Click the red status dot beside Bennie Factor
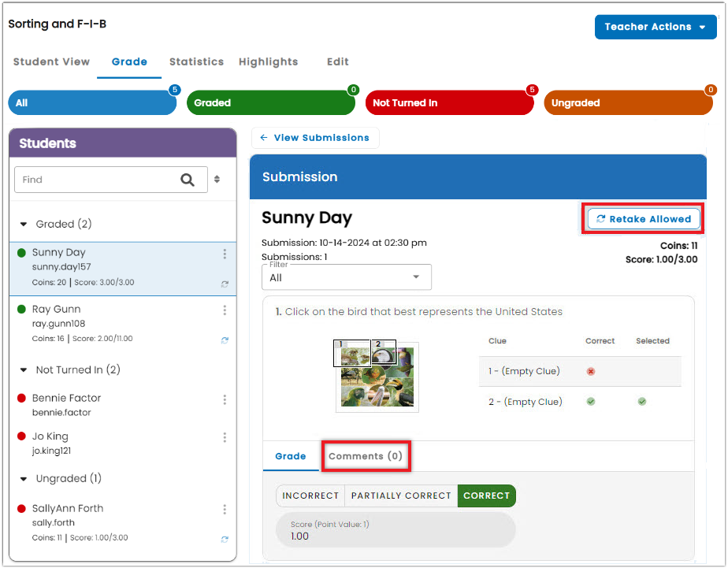 tap(21, 398)
